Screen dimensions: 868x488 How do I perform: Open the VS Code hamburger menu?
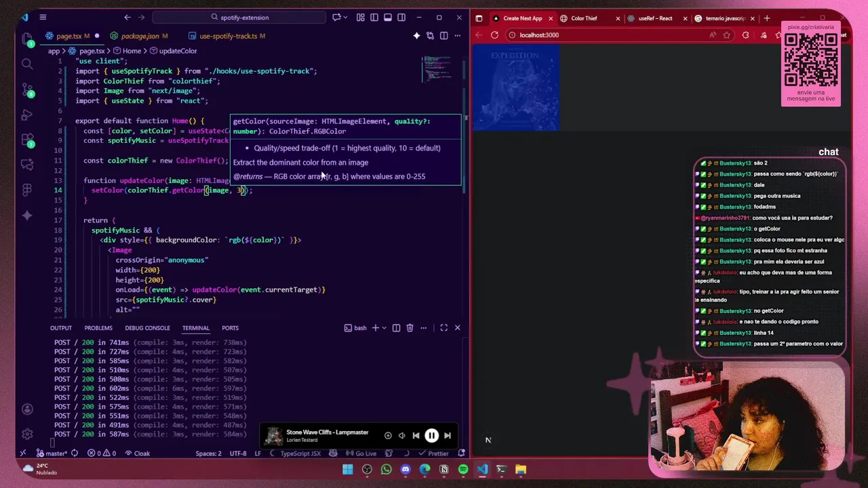(43, 18)
